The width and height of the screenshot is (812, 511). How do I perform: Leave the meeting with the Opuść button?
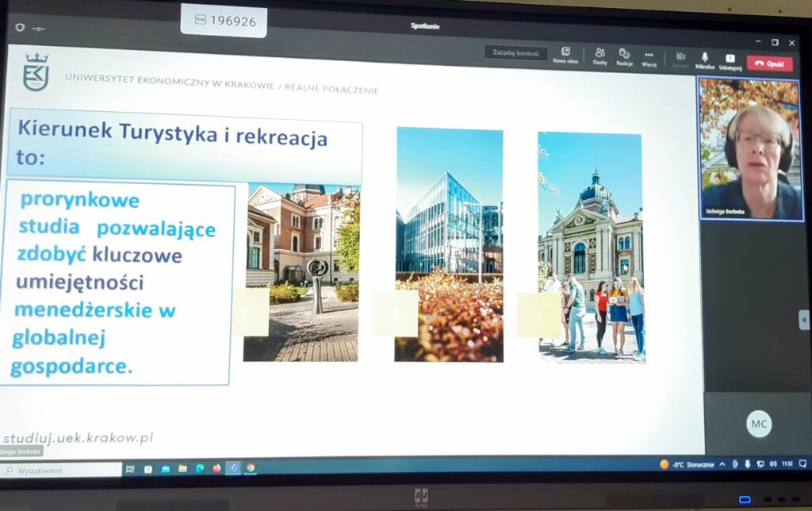tap(769, 63)
